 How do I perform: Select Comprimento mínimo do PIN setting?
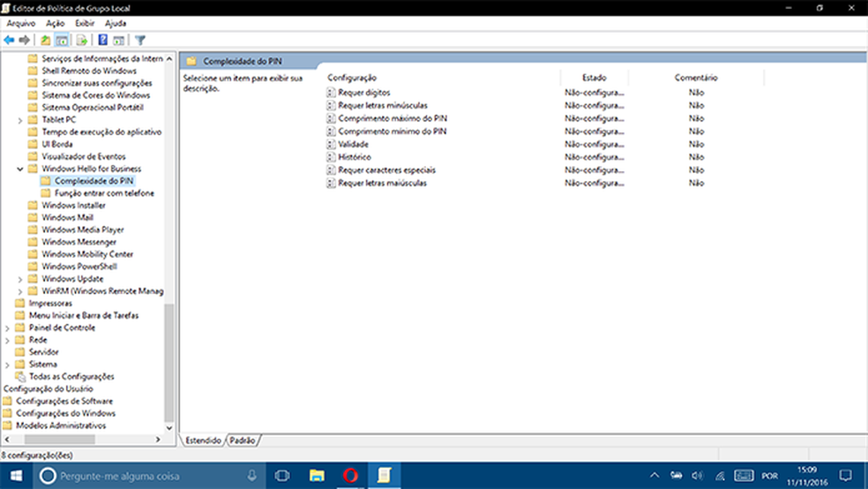point(392,132)
